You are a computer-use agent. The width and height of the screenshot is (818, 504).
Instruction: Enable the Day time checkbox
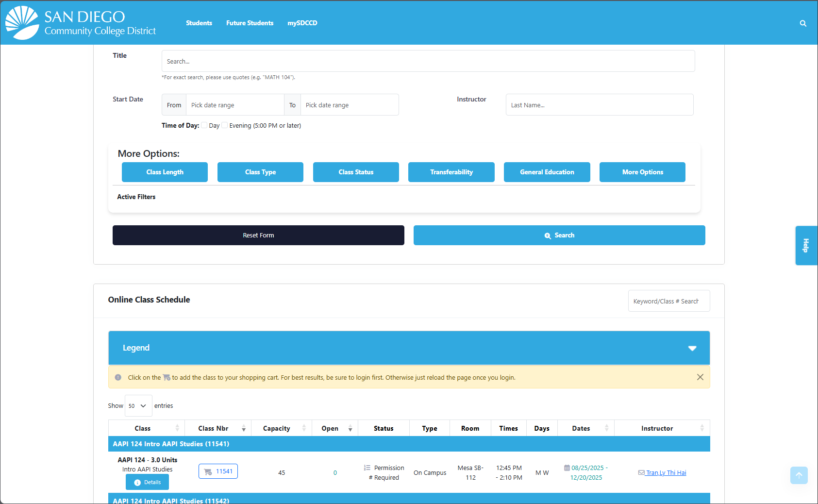tap(204, 125)
